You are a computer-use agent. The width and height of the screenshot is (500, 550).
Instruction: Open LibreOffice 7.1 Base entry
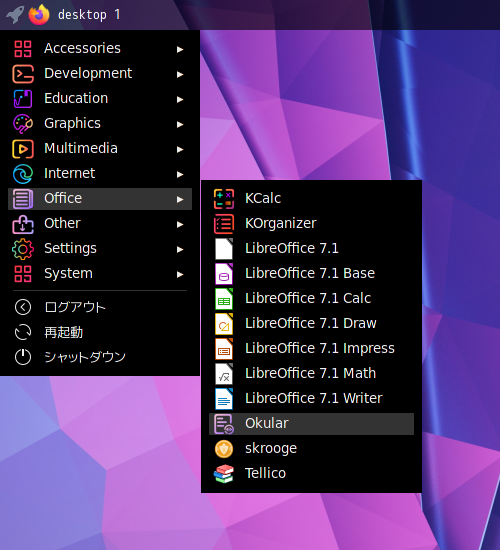click(311, 274)
